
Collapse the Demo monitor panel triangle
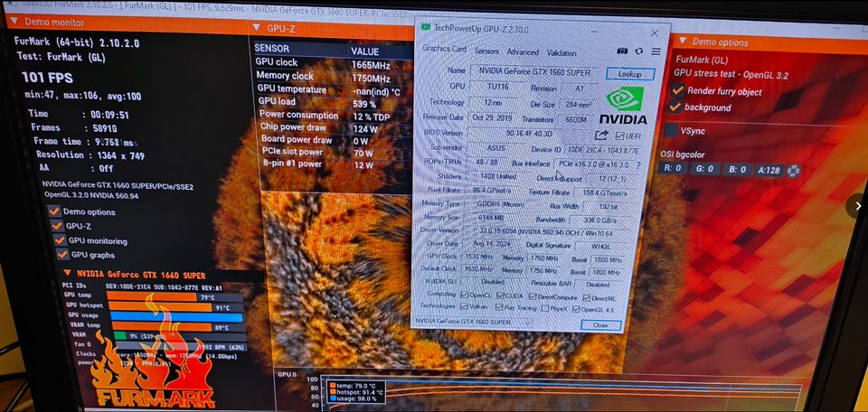[x=14, y=21]
